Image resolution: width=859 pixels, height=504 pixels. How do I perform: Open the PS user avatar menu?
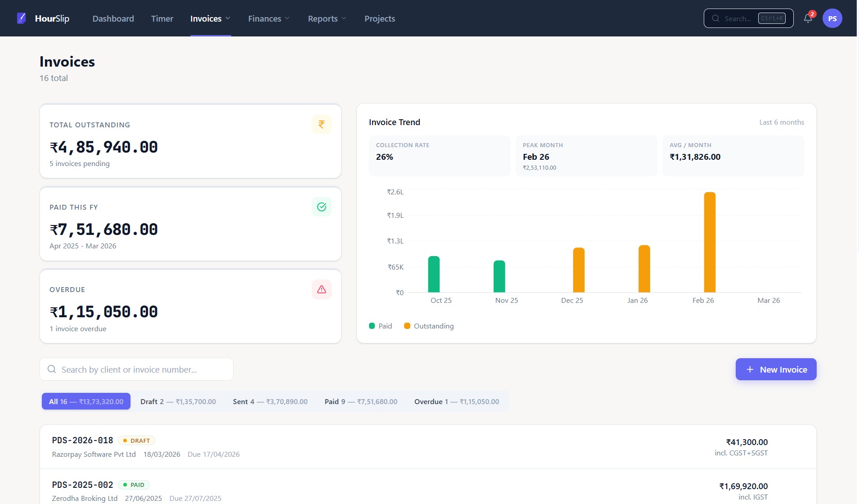point(832,18)
